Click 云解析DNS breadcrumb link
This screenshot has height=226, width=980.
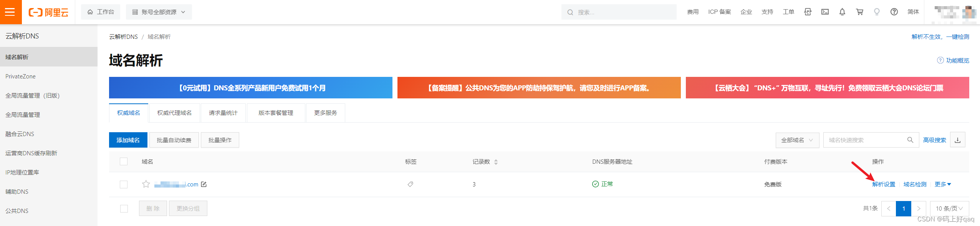[123, 37]
